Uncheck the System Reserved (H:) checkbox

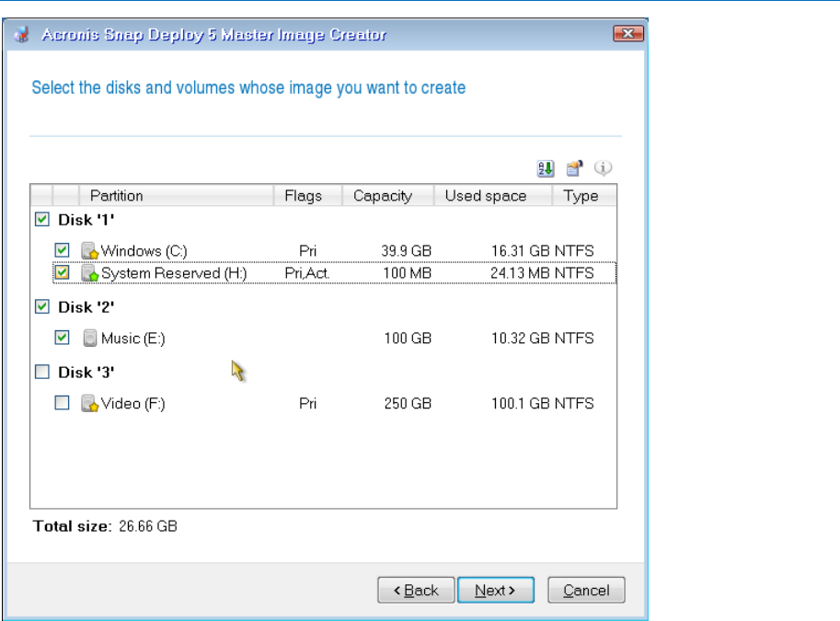(x=63, y=272)
